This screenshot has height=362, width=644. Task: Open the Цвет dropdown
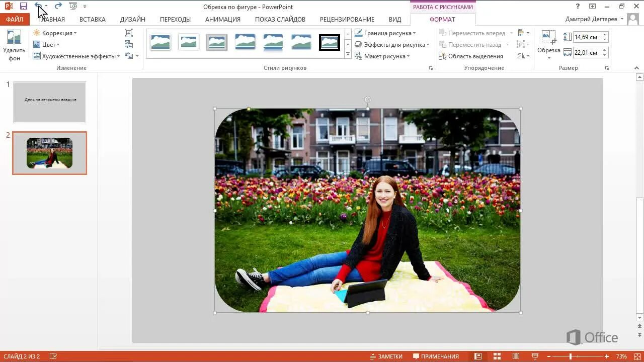coord(46,45)
